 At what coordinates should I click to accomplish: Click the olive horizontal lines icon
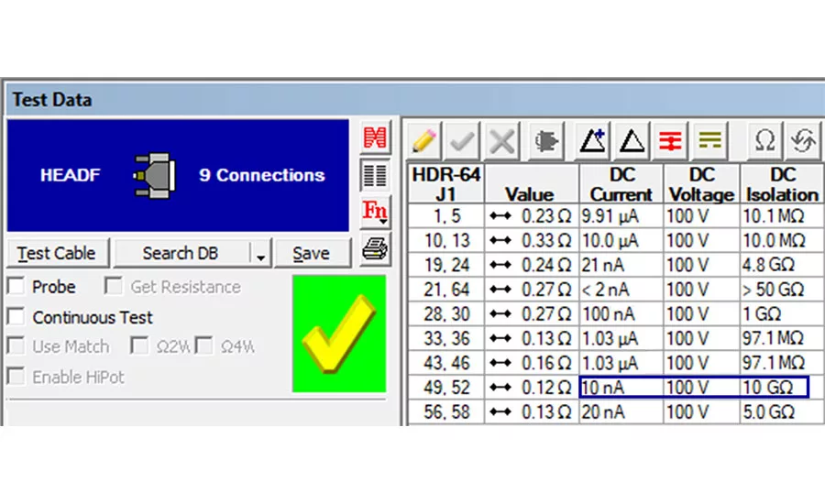tap(709, 141)
